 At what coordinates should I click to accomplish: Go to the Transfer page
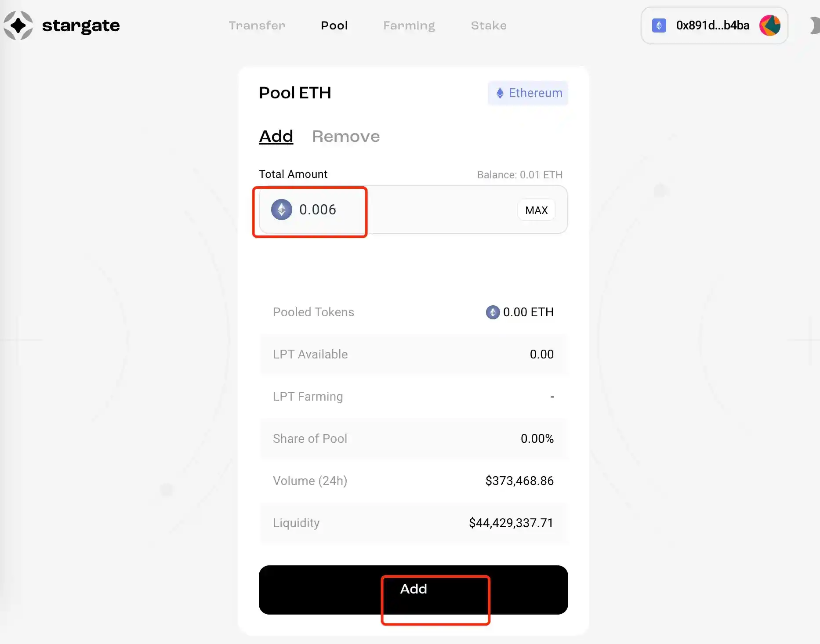257,25
